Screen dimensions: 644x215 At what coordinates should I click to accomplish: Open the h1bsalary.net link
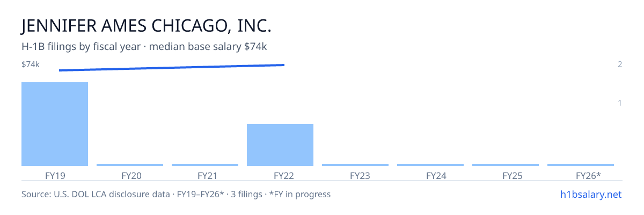(x=590, y=194)
